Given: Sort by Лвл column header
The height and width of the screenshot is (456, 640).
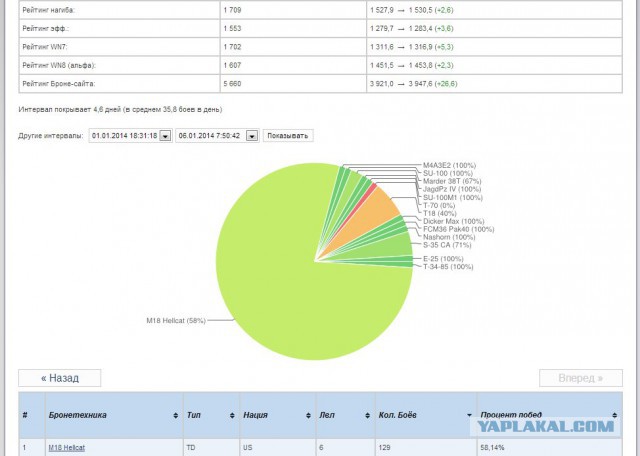Looking at the screenshot, I should click(345, 415).
